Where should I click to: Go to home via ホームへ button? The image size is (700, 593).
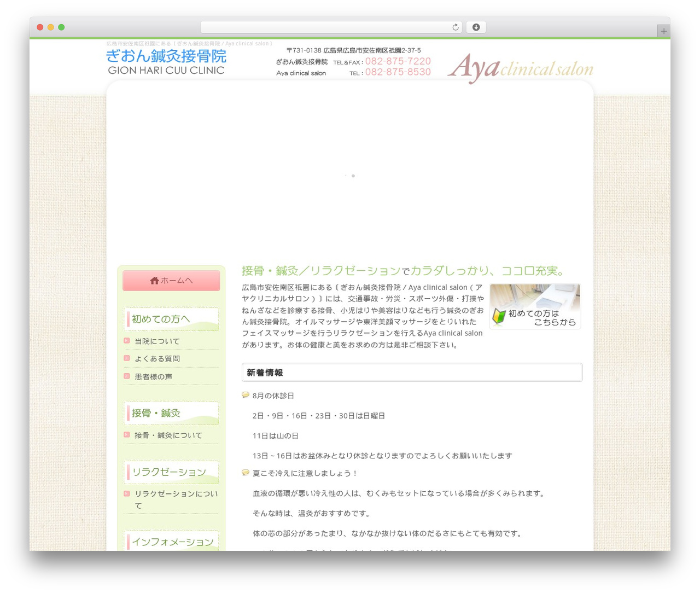(x=171, y=281)
